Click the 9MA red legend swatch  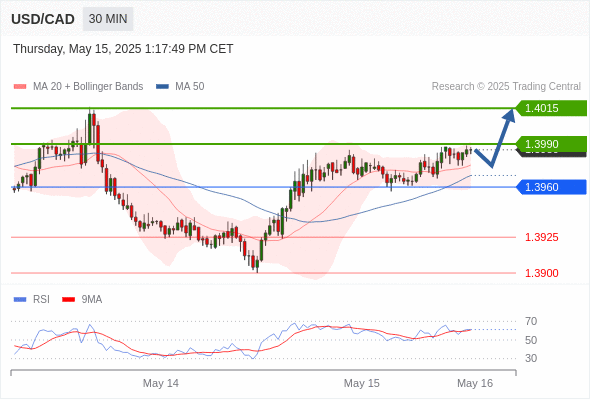point(68,300)
